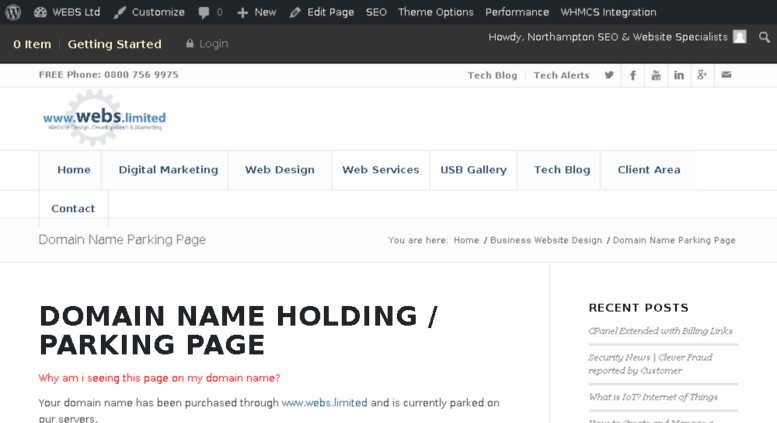Click the Why am I seeing this page text
The image size is (777, 423).
click(x=159, y=378)
